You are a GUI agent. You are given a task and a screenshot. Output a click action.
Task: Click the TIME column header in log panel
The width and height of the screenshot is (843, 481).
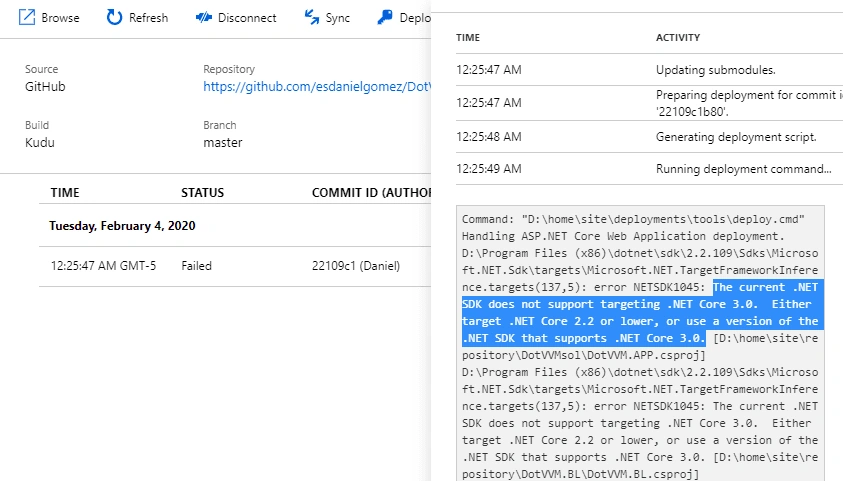click(468, 38)
